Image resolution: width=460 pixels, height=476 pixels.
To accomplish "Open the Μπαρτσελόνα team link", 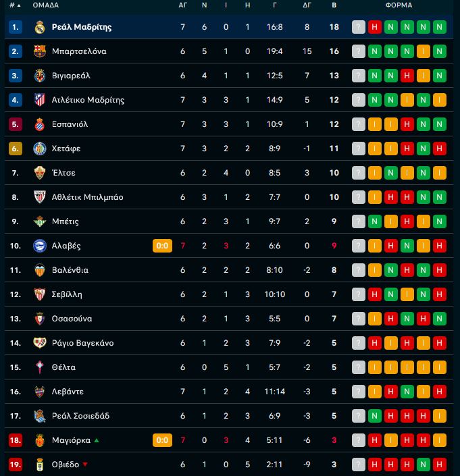I will pyautogui.click(x=79, y=51).
